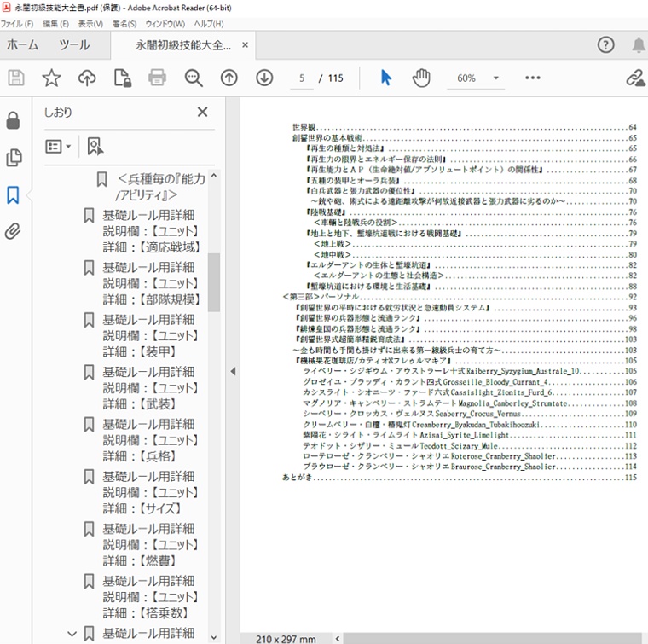Open the 【武装】 bookmark
Image resolution: width=648 pixels, height=644 pixels.
150,388
